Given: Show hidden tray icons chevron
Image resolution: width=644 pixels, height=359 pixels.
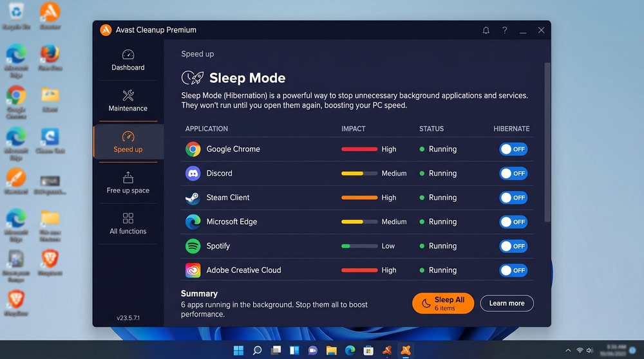Looking at the screenshot, I should [x=568, y=350].
